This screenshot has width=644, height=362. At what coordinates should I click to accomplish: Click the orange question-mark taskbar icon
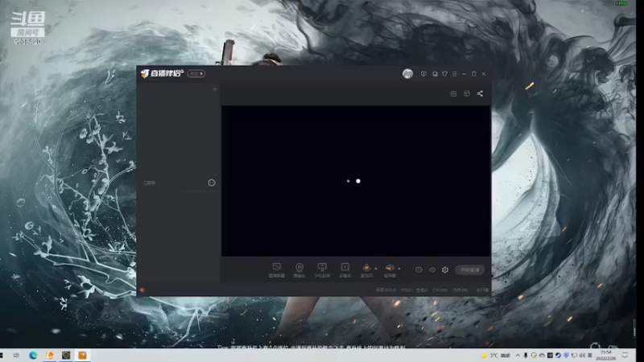coord(83,355)
